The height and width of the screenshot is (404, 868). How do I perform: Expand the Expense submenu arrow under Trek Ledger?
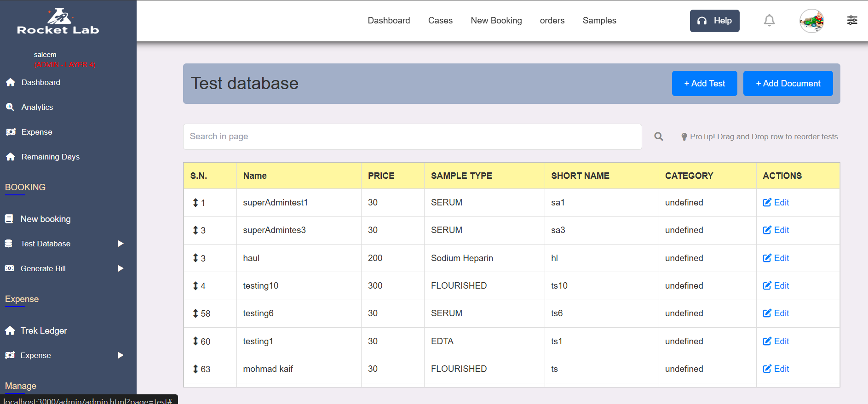coord(121,355)
